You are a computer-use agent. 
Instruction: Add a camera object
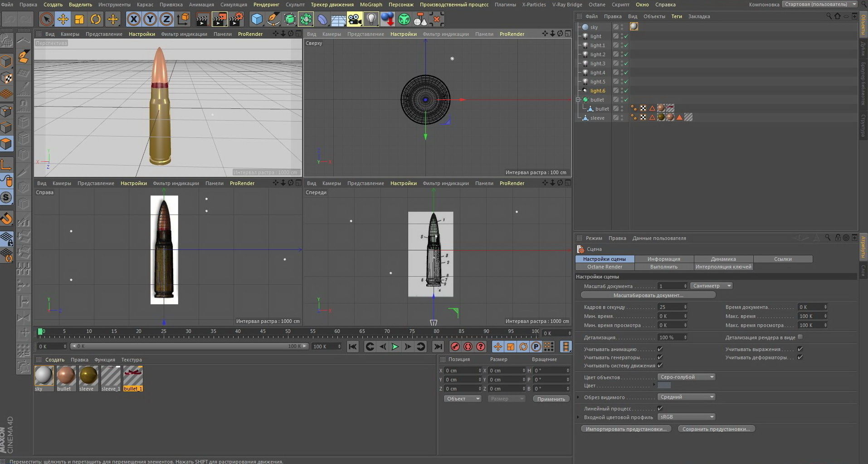point(355,19)
